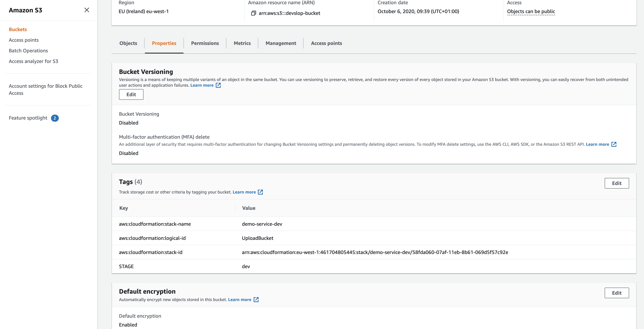Select region text 'EU (Ireland) eu-west-1'
This screenshot has height=329, width=644.
[x=143, y=11]
